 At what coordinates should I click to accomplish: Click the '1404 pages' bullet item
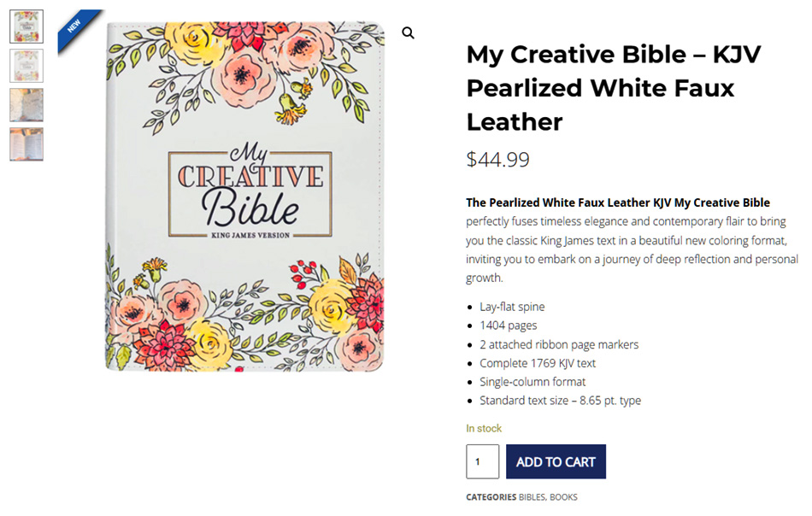click(x=508, y=325)
